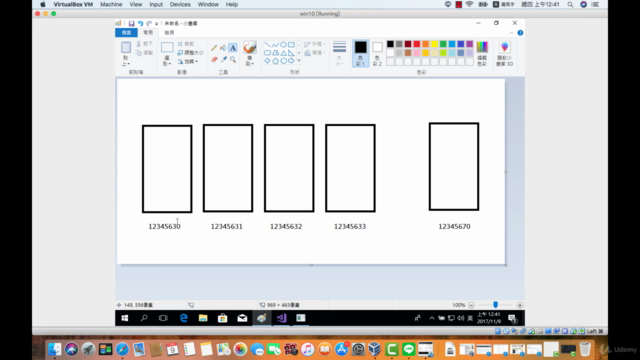
Task: Activate the Color 1 foreground box
Action: [x=360, y=53]
